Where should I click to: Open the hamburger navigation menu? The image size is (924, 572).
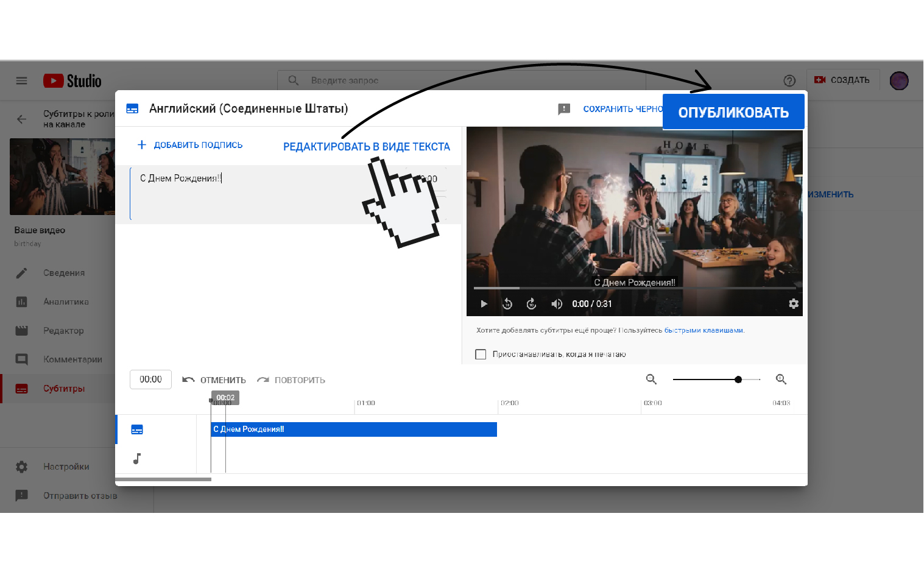pyautogui.click(x=21, y=80)
